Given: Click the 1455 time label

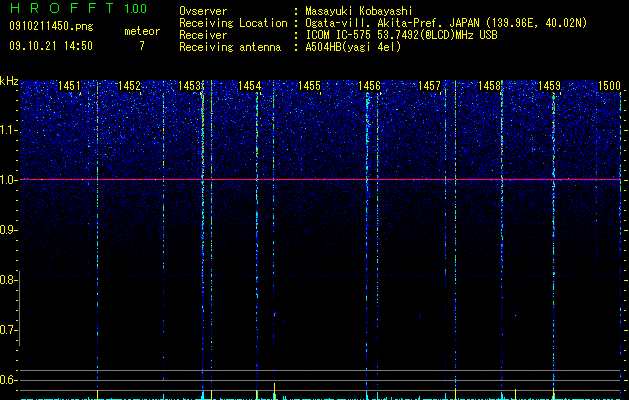Looking at the screenshot, I should [309, 86].
